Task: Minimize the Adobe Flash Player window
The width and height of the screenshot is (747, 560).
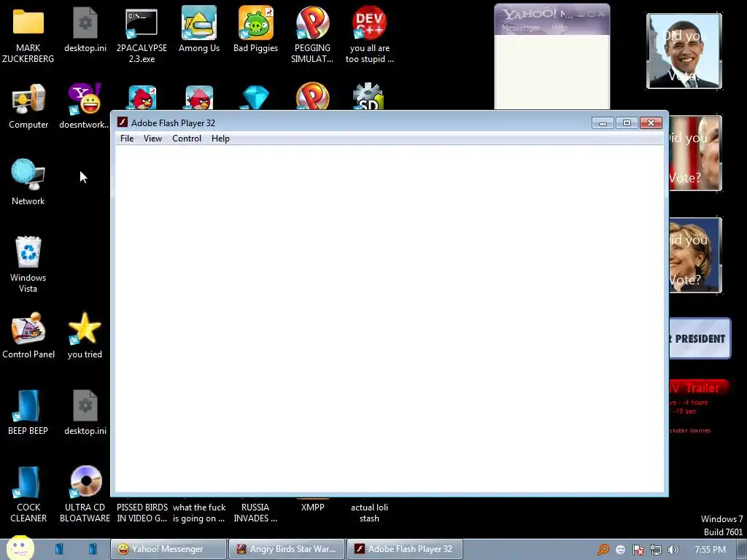Action: (602, 122)
